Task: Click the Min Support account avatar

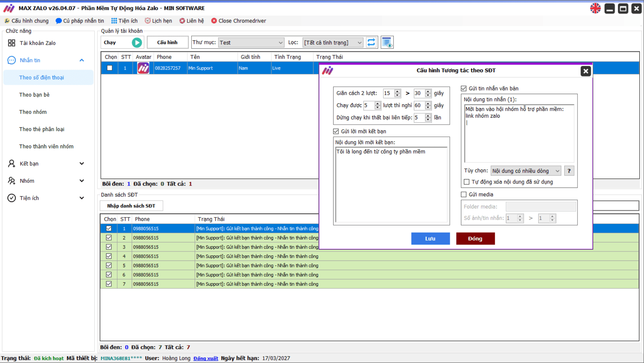Action: click(x=143, y=68)
